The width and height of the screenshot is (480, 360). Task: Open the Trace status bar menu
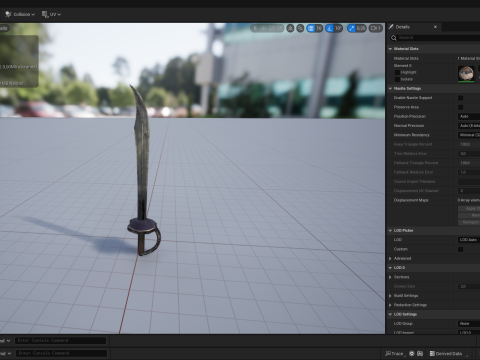(395, 354)
